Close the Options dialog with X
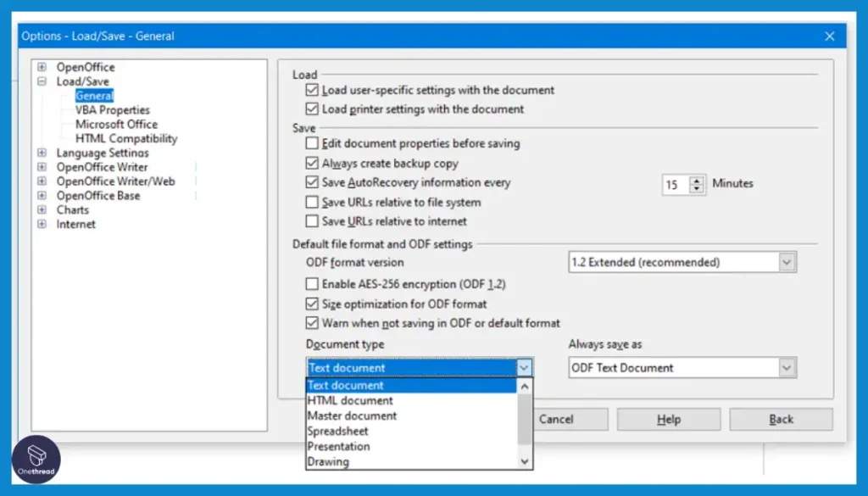The height and width of the screenshot is (496, 868). pos(829,36)
